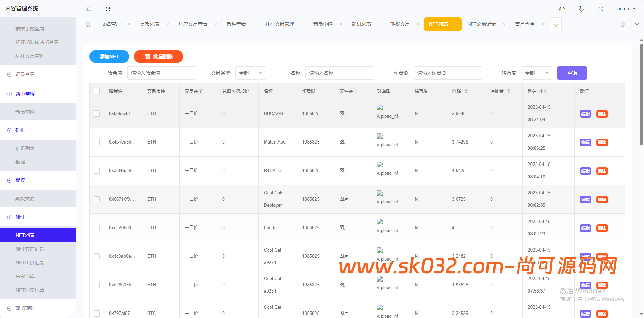Expand the 交易类型 filter dropdown
Image resolution: width=644 pixels, height=318 pixels.
[251, 73]
